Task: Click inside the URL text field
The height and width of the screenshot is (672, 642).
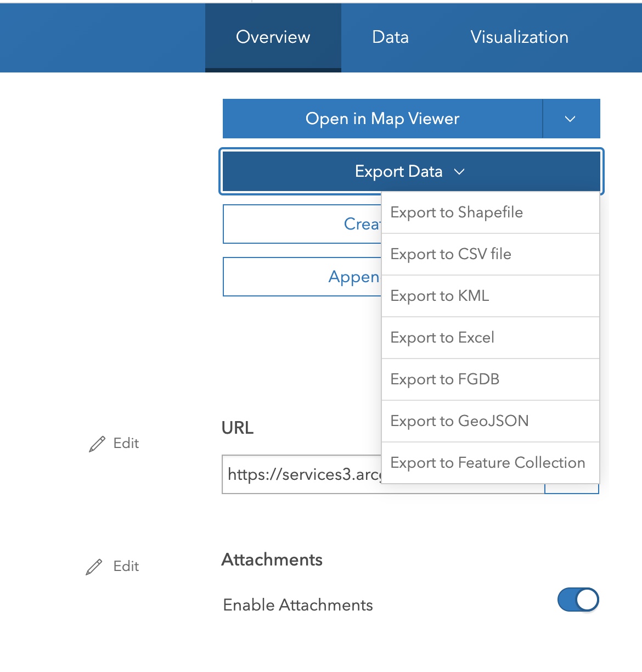Action: (302, 474)
